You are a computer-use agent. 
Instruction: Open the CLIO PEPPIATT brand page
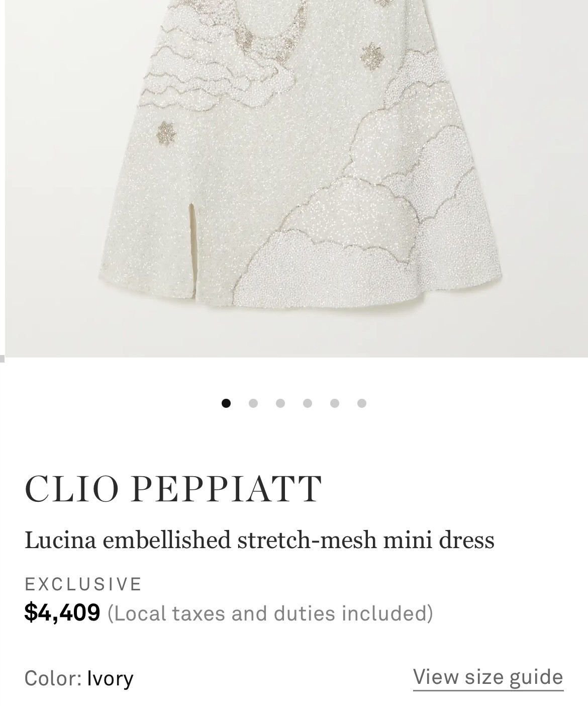(x=173, y=489)
